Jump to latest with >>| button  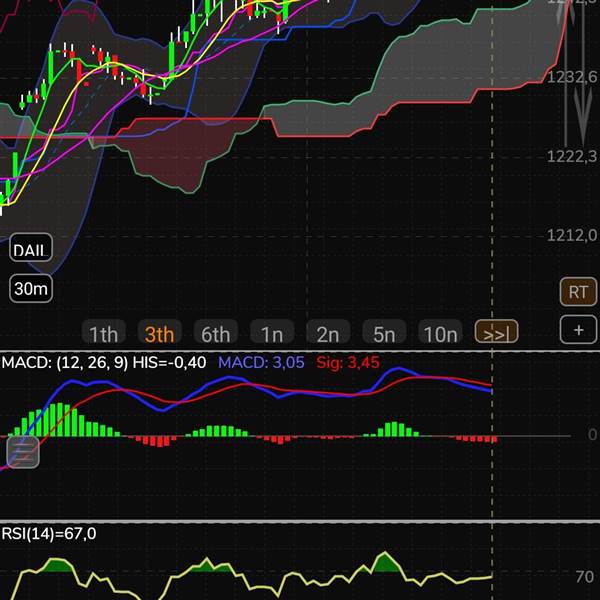click(x=497, y=331)
